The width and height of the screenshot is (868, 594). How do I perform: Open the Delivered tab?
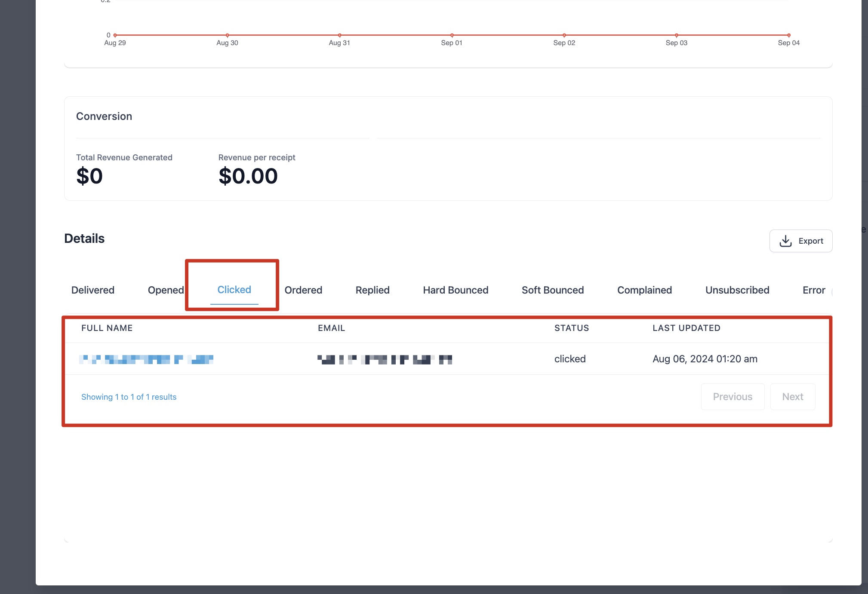pyautogui.click(x=93, y=290)
